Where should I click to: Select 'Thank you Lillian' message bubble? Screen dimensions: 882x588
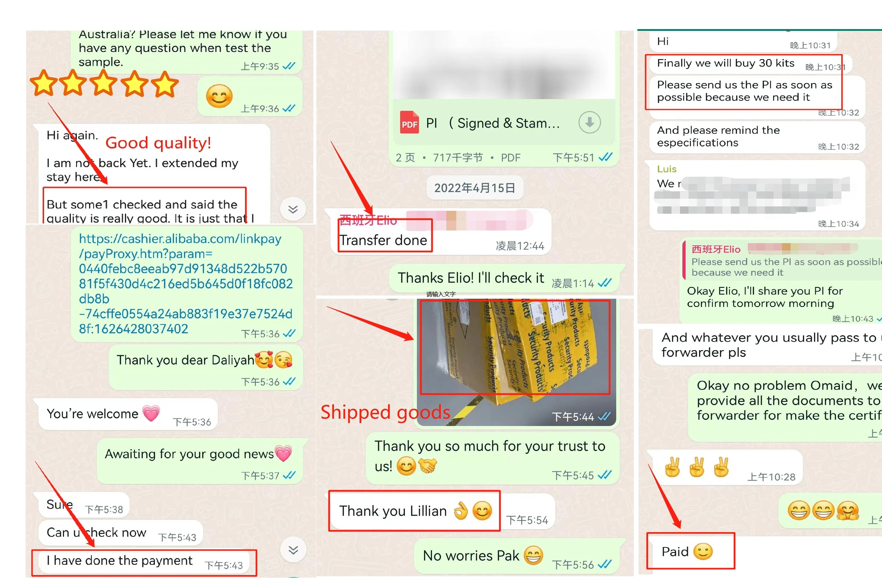415,511
